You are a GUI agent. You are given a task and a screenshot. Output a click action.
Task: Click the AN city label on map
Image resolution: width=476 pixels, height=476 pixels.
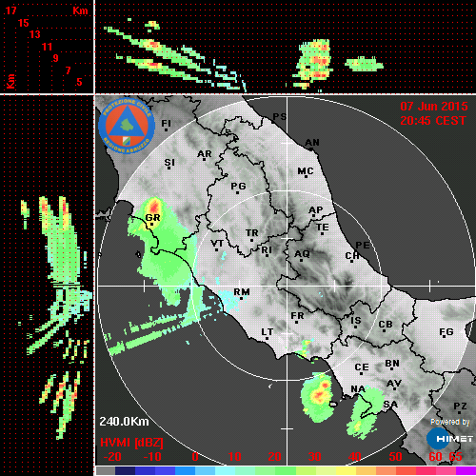(x=312, y=143)
